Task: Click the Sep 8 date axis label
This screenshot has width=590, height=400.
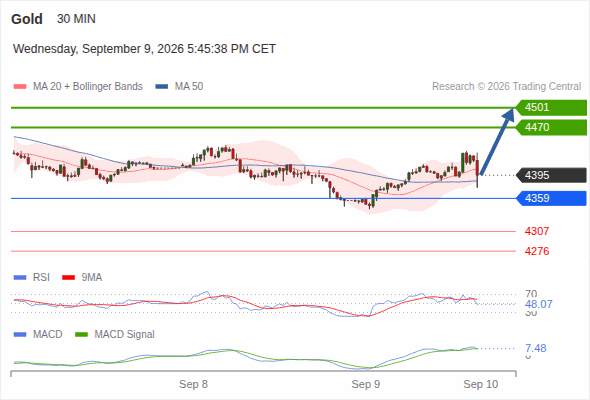Action: [193, 384]
